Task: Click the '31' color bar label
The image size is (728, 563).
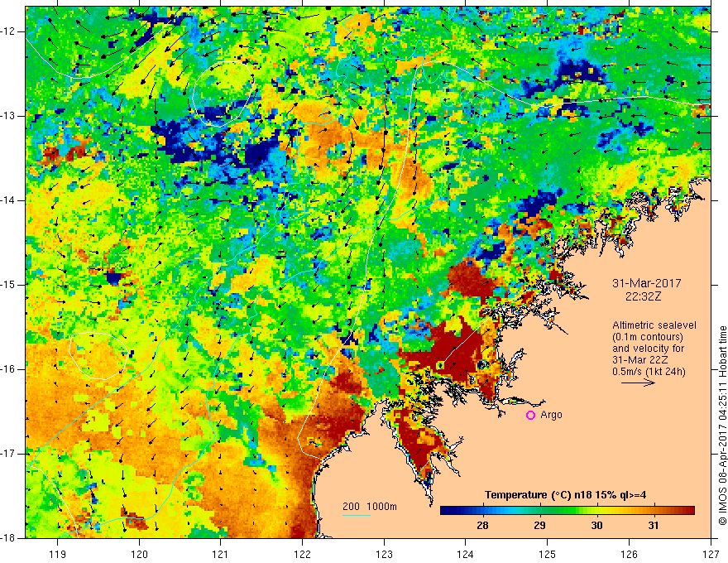Action: tap(654, 526)
